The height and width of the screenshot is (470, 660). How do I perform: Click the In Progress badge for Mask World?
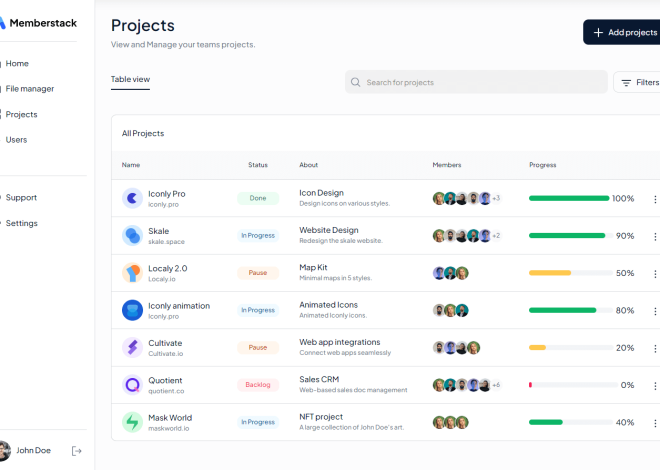(258, 422)
